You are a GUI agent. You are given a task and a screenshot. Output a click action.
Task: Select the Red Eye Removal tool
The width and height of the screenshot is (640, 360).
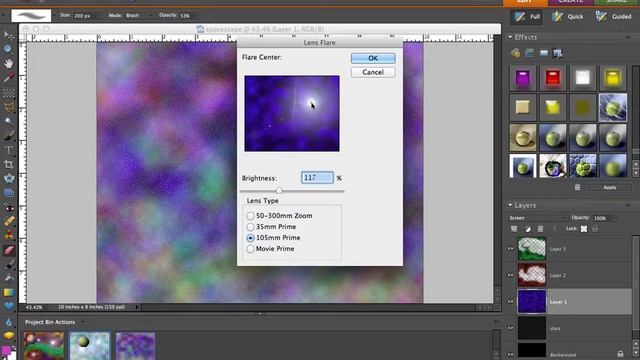tap(9, 208)
